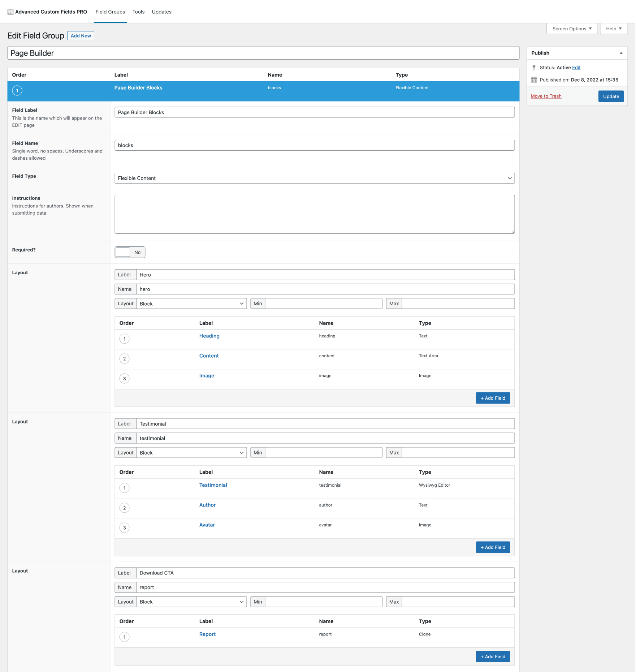
Task: Expand the Help panel
Action: 614,29
